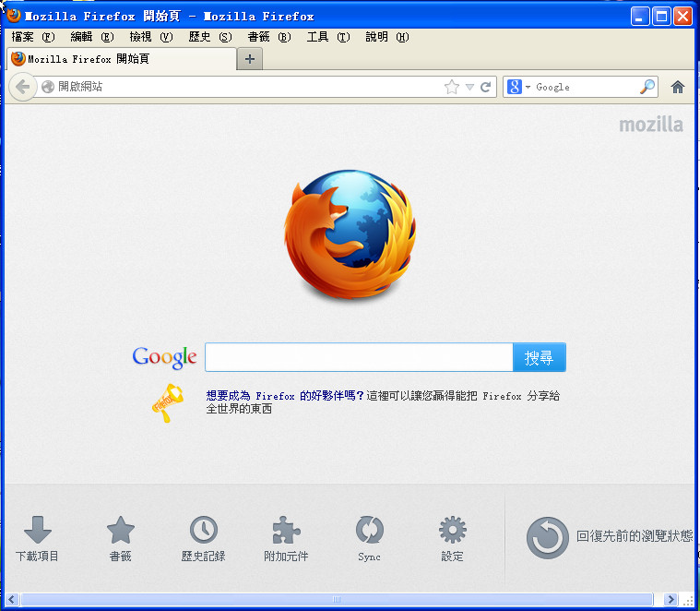The width and height of the screenshot is (700, 611).
Task: Open the 檢視 (V) menu
Action: tap(151, 37)
